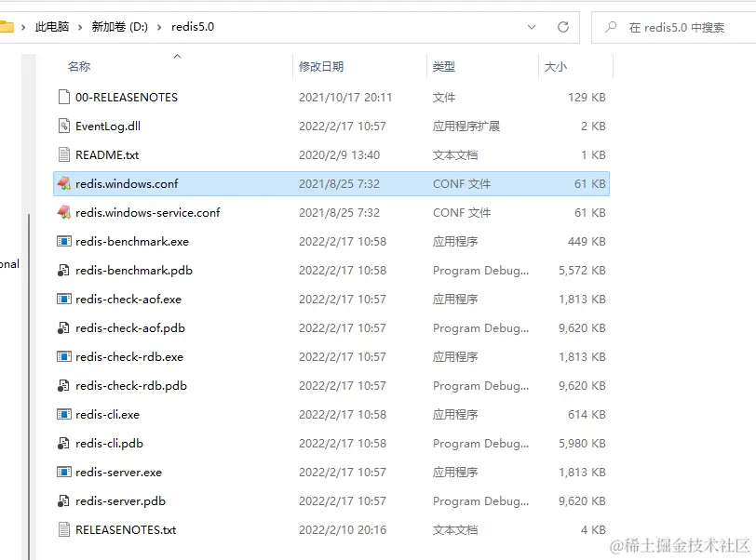756x560 pixels.
Task: Click the redis-benchmark.pdb file icon
Action: tap(63, 271)
